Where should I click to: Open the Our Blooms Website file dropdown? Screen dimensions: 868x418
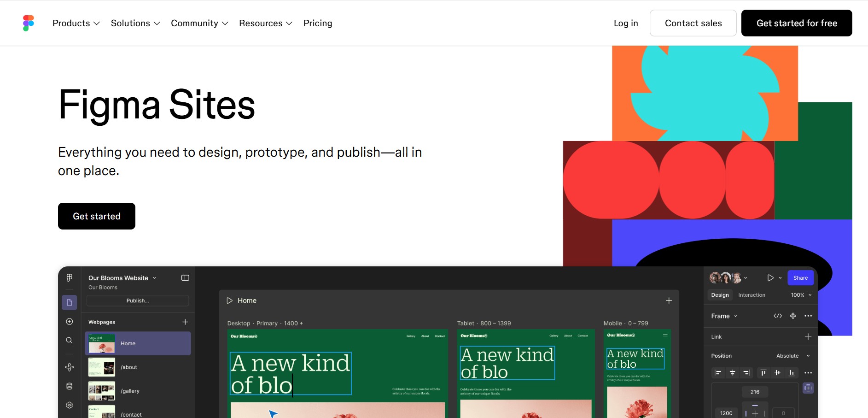click(122, 278)
